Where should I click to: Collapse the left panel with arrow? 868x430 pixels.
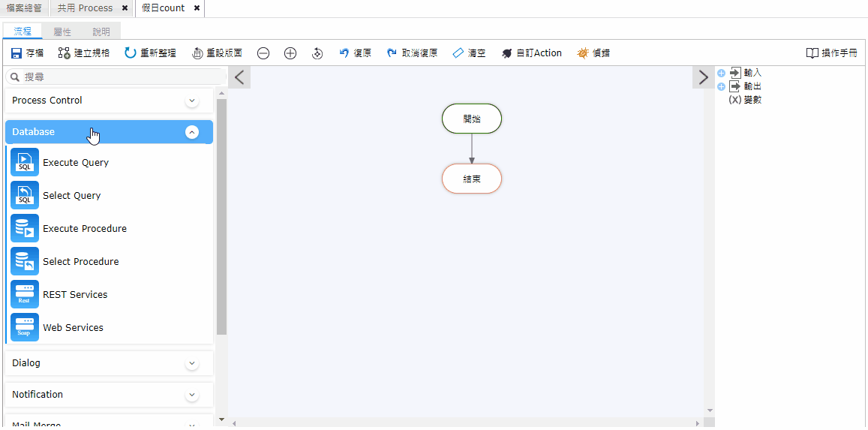point(239,77)
